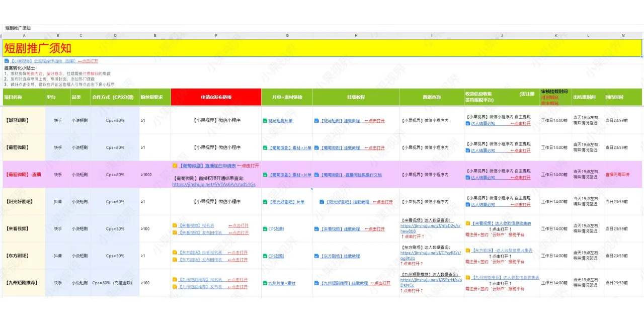Click yellow form icon beside 东方剧场 发布回传表
Screen dimensions: 644x322
(x=175, y=260)
